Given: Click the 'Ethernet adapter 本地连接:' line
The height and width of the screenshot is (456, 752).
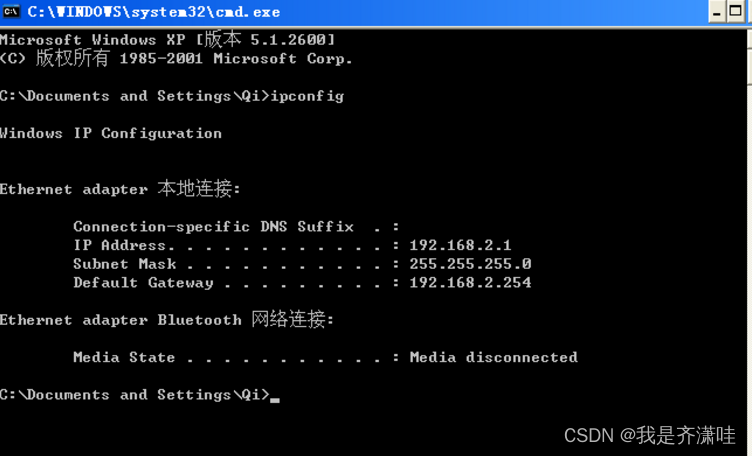Looking at the screenshot, I should coord(120,189).
